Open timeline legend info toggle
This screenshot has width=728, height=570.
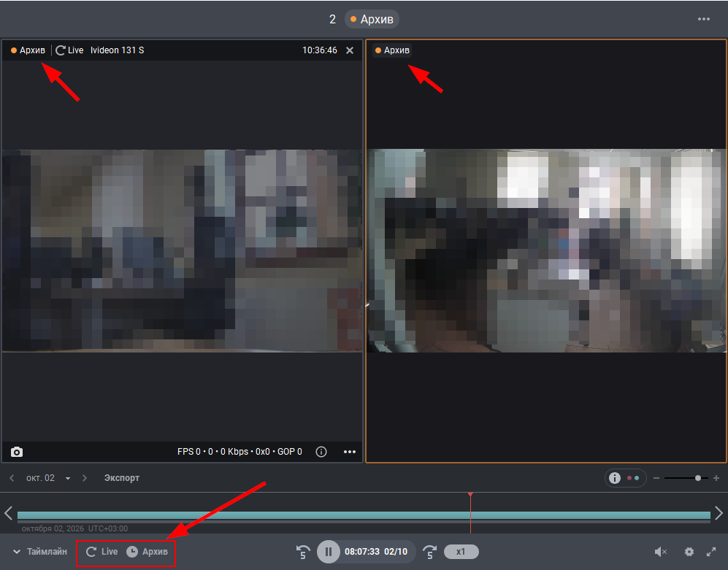coord(625,478)
